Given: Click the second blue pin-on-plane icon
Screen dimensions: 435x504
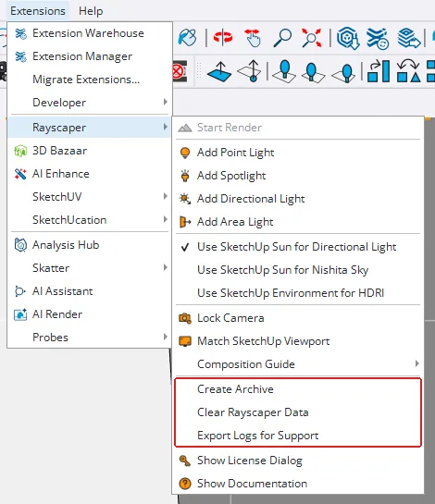Looking at the screenshot, I should 313,72.
